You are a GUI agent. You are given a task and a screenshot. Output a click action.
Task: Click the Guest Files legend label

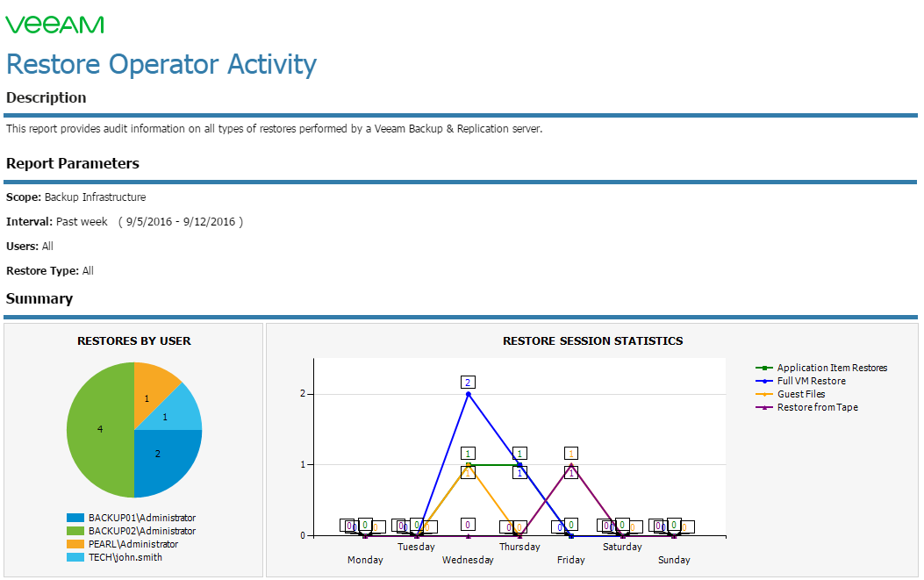[801, 394]
